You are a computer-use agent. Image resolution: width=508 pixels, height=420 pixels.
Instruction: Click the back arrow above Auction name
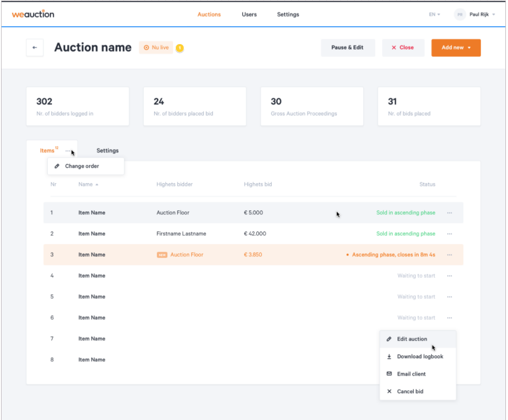pyautogui.click(x=35, y=47)
